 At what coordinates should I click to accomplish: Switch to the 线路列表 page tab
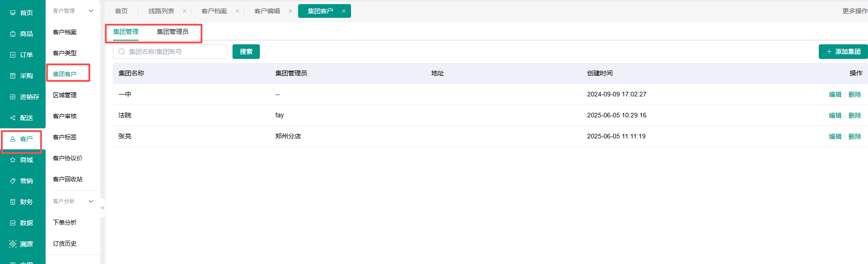pos(161,11)
